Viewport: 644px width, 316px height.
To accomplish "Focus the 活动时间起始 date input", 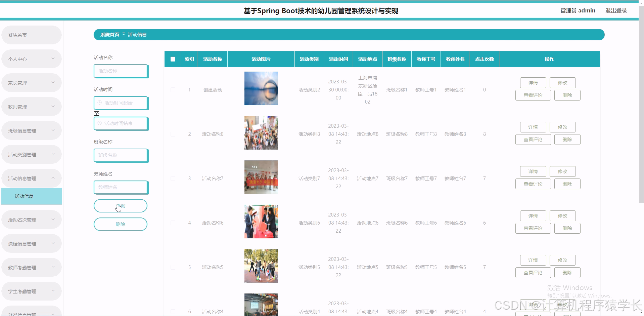I will 121,103.
